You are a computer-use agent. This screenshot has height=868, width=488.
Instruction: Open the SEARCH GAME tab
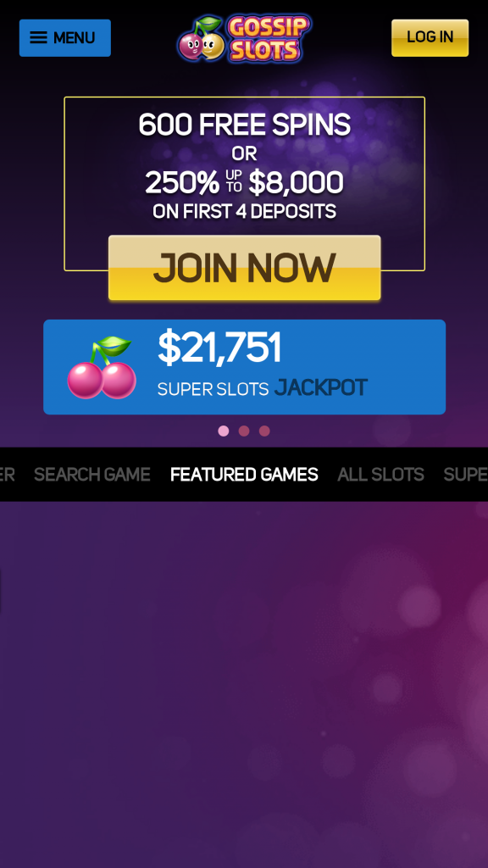coord(91,475)
